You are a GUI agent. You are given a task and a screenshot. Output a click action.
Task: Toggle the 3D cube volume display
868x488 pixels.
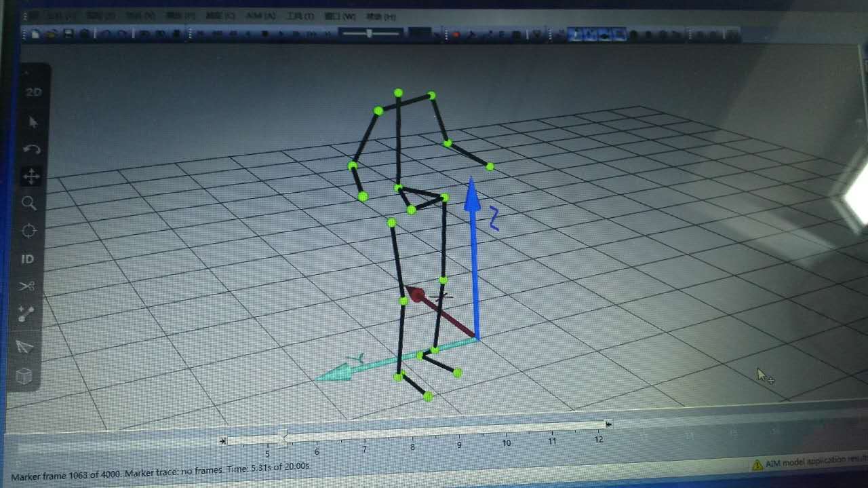coord(24,375)
